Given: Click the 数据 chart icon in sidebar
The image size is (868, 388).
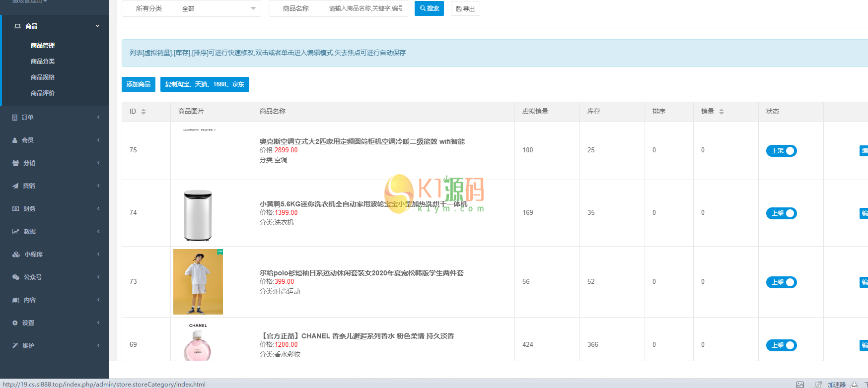Looking at the screenshot, I should pos(15,232).
